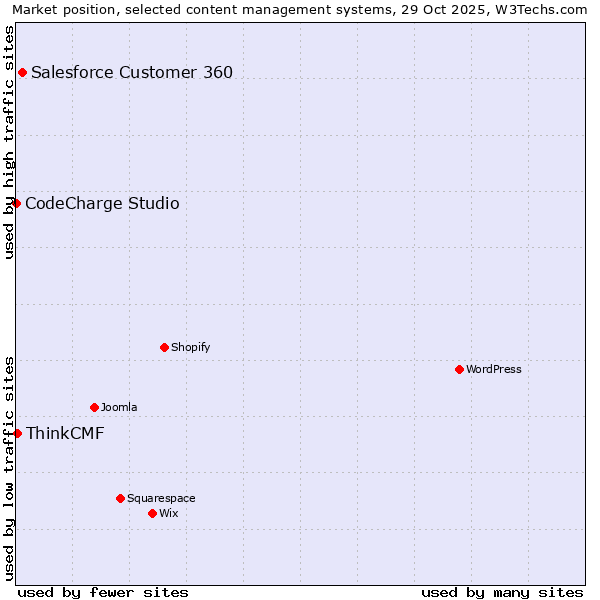Click the red Salesforce Customer 360 marker

click(22, 72)
